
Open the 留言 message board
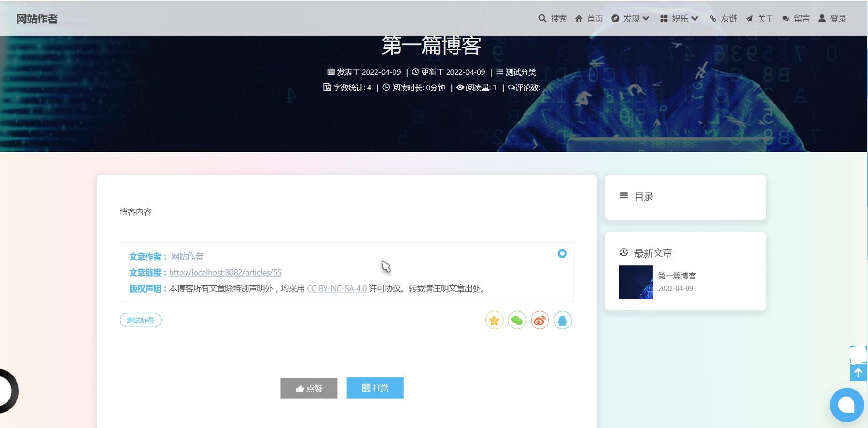coord(796,18)
